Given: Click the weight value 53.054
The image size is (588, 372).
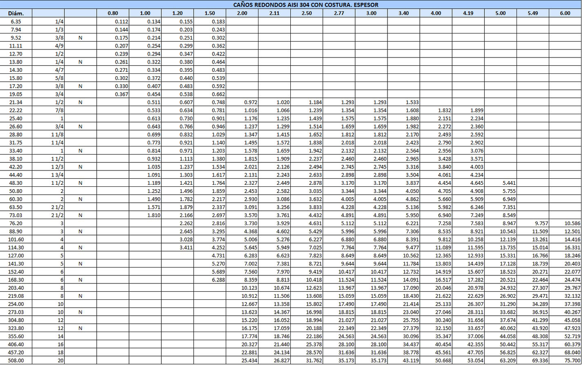Looking at the screenshot, I should 475,361.
